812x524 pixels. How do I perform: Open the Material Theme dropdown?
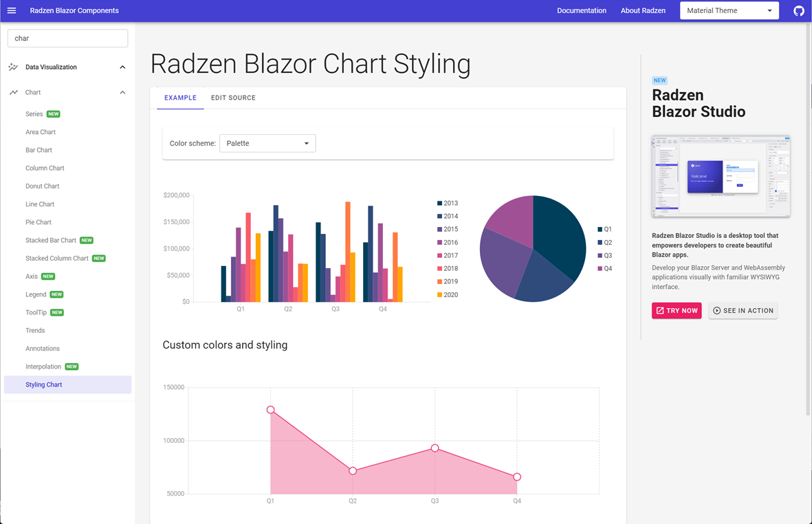tap(729, 10)
